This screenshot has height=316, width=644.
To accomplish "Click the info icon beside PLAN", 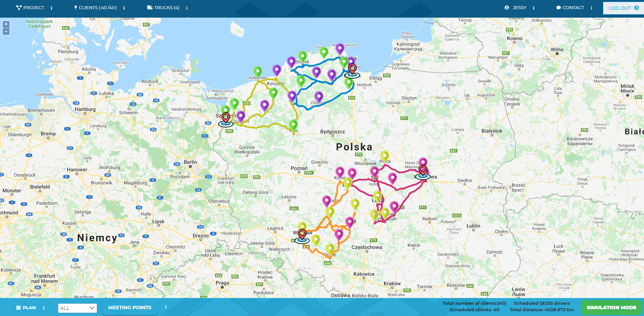I will pyautogui.click(x=44, y=308).
